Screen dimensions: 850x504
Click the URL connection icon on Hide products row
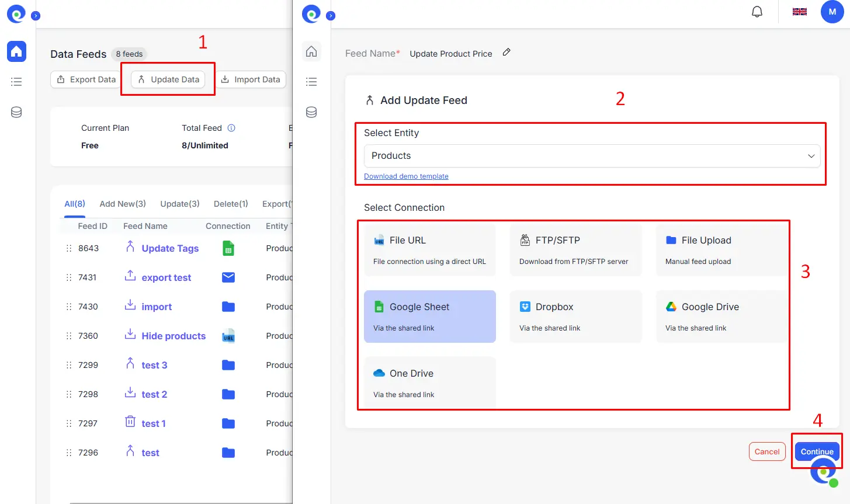point(228,335)
